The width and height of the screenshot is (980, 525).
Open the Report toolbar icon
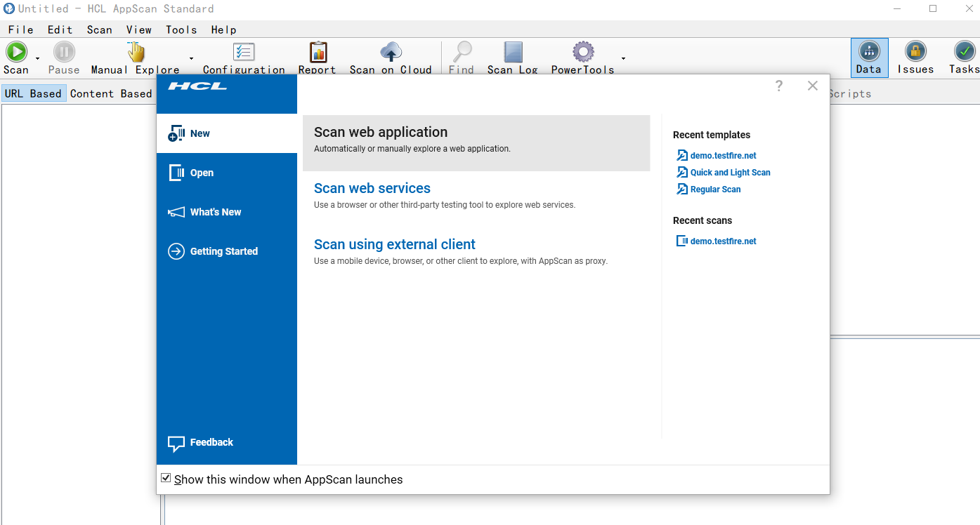click(318, 52)
